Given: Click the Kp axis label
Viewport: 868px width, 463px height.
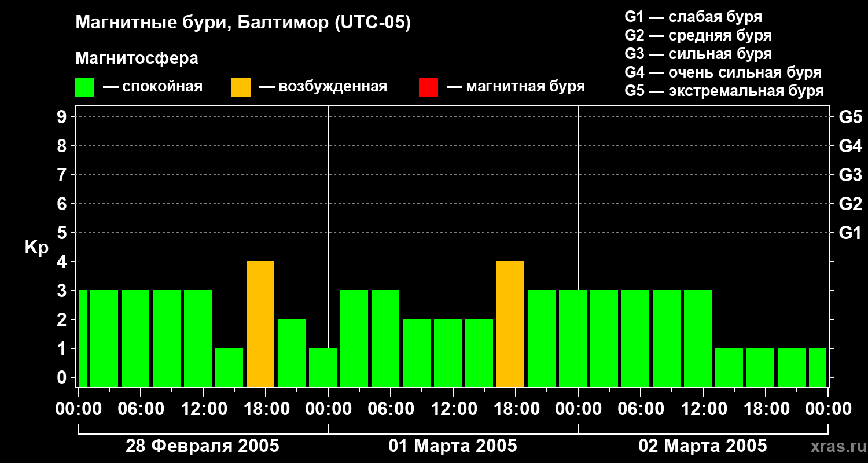Looking at the screenshot, I should [36, 248].
